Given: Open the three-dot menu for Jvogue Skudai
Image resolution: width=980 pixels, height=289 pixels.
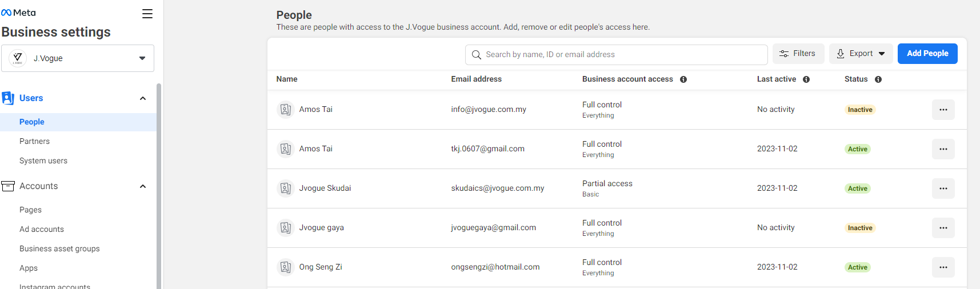Looking at the screenshot, I should coord(943,188).
